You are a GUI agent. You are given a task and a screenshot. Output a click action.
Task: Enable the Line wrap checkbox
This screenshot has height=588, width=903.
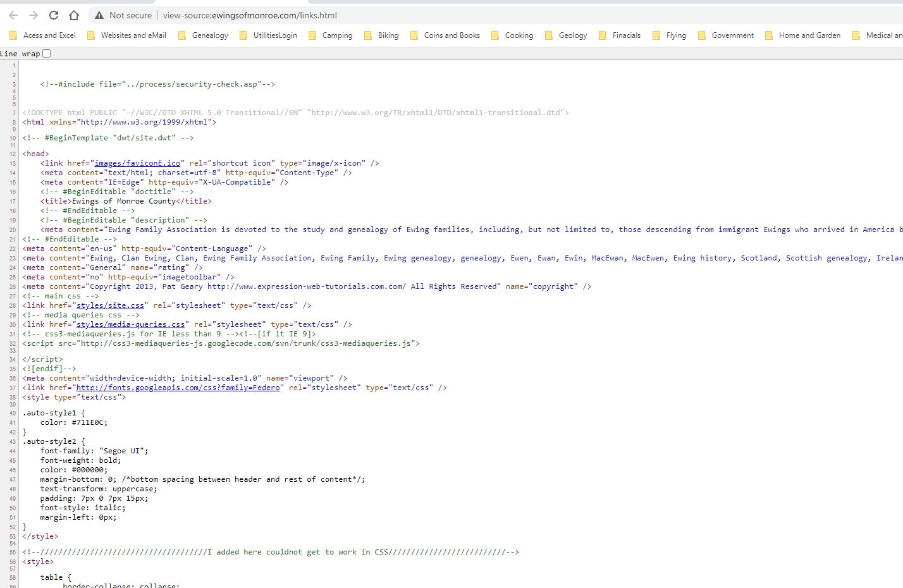tap(46, 54)
